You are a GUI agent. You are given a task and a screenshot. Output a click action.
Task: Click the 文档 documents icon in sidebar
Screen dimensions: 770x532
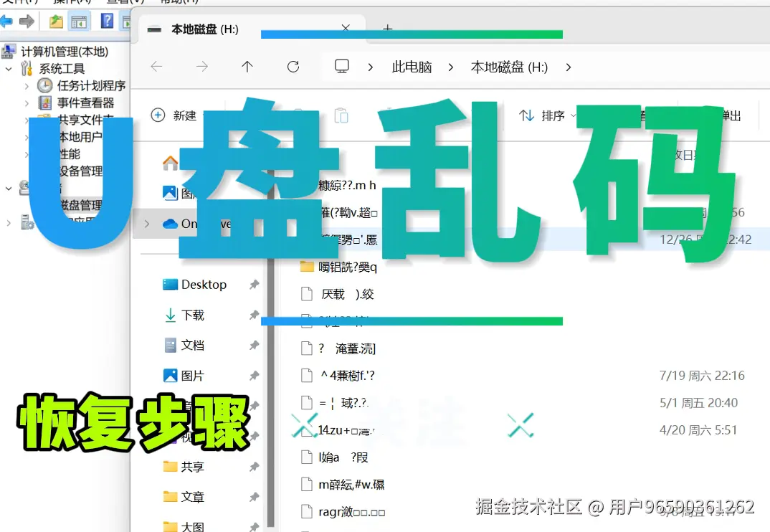point(171,343)
